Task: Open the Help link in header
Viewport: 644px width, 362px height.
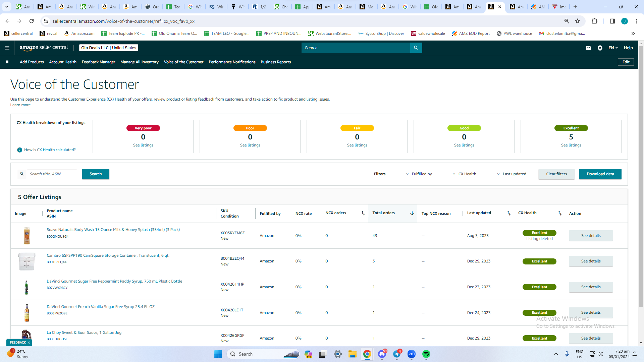Action: [628, 48]
